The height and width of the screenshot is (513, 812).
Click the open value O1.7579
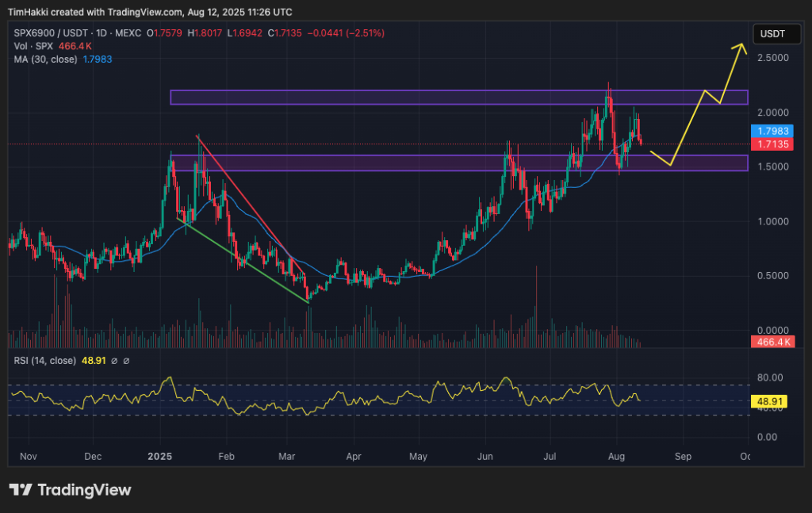click(x=164, y=33)
